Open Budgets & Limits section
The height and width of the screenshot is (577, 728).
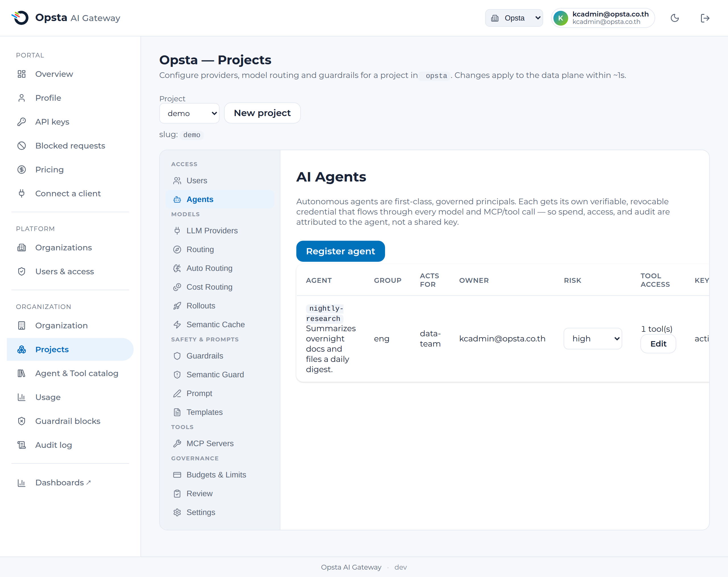pyautogui.click(x=220, y=475)
